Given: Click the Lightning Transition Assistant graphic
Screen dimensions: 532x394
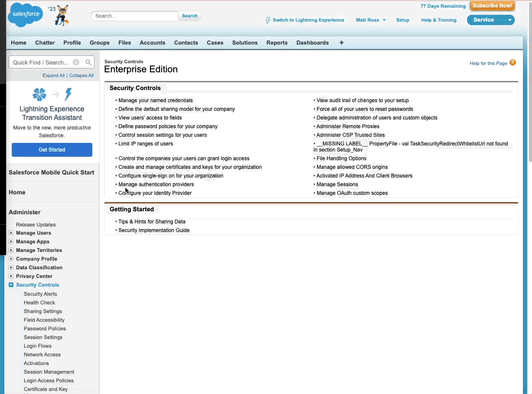Looking at the screenshot, I should click(x=52, y=94).
